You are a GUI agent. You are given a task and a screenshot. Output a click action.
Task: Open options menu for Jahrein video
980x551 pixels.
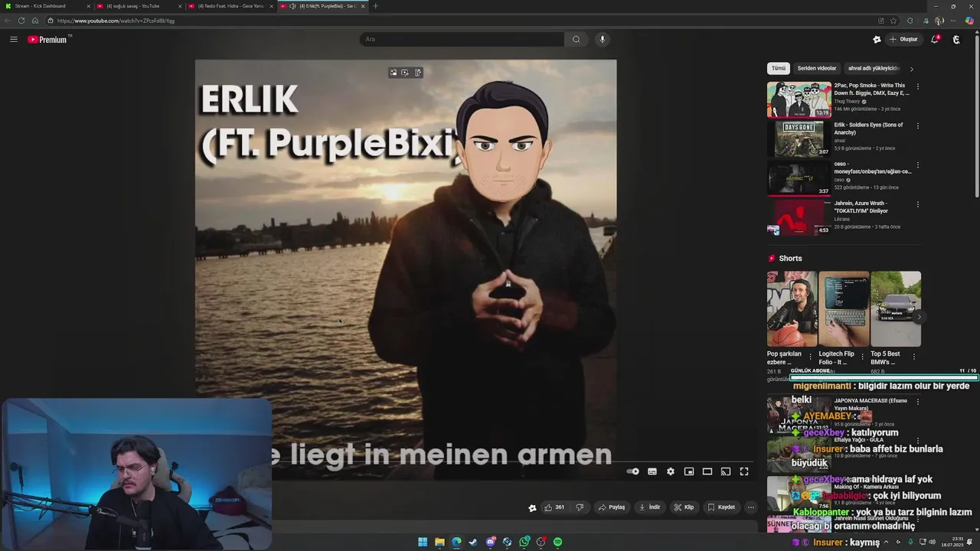[918, 204]
